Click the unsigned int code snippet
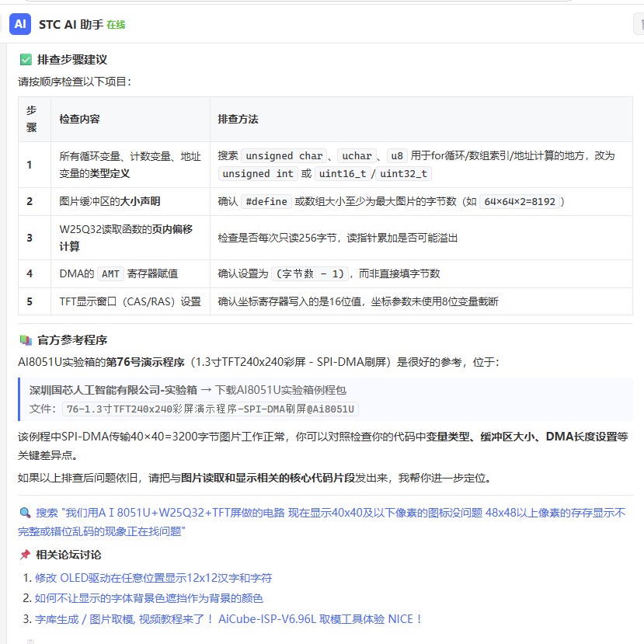644x644 pixels. [x=257, y=174]
